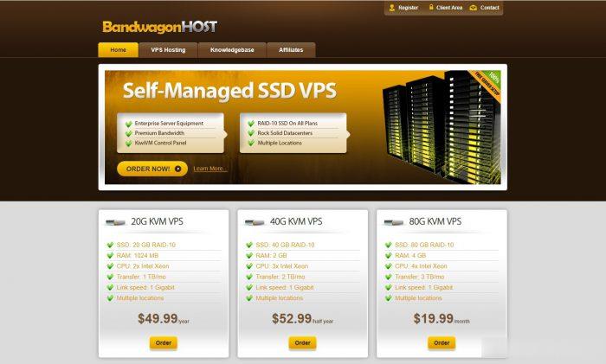Go to the Affiliates tab

(291, 50)
